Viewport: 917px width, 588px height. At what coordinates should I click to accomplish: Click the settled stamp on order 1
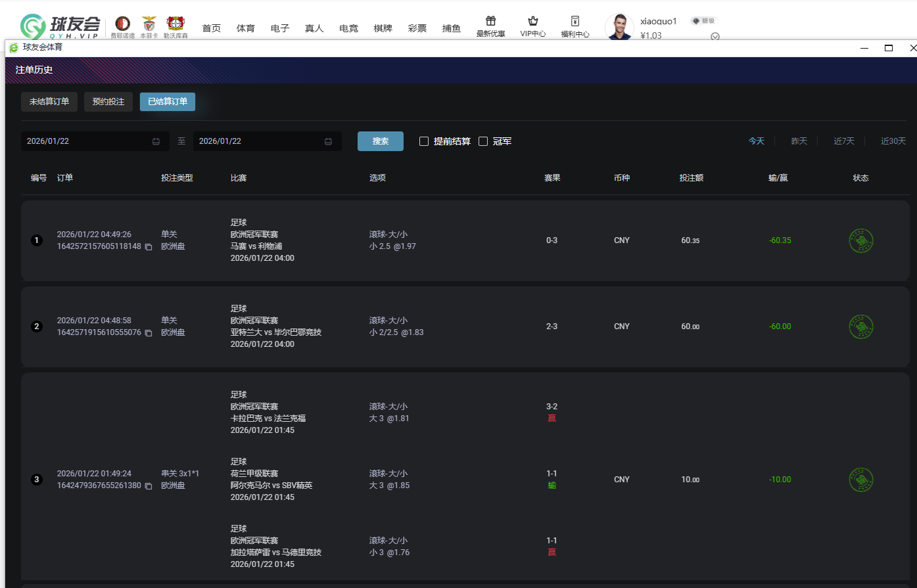(x=860, y=240)
